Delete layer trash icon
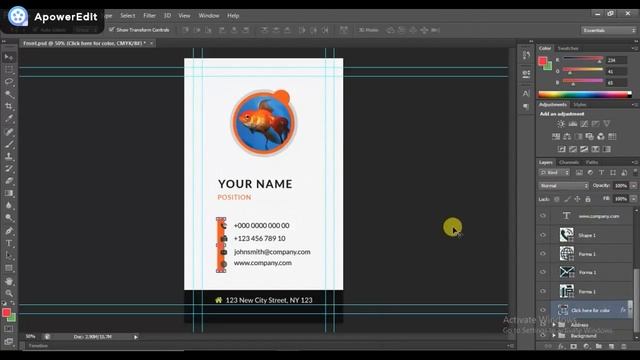The width and height of the screenshot is (640, 360). pos(623,346)
